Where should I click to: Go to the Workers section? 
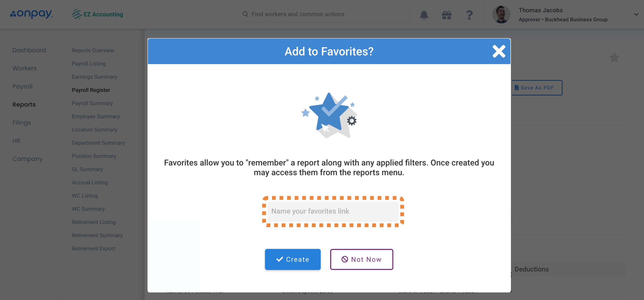[25, 68]
